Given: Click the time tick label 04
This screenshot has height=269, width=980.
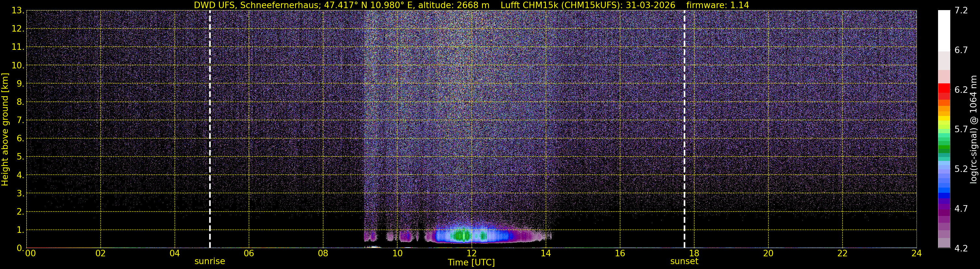Looking at the screenshot, I should pyautogui.click(x=175, y=253).
